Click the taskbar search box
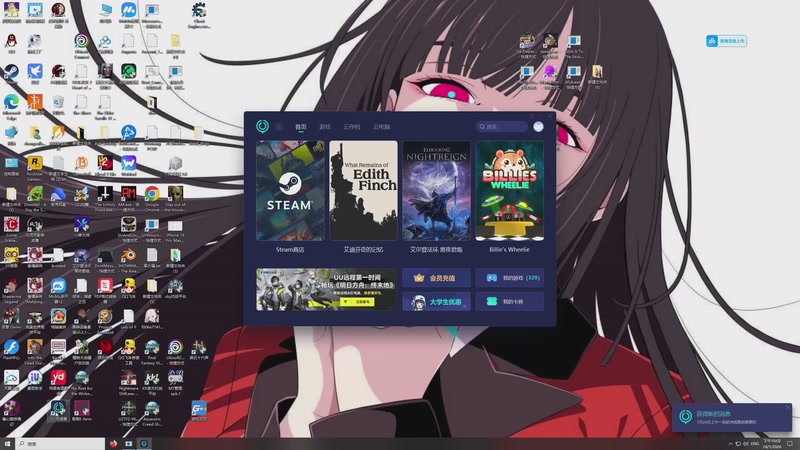The width and height of the screenshot is (800, 450). coord(60,444)
